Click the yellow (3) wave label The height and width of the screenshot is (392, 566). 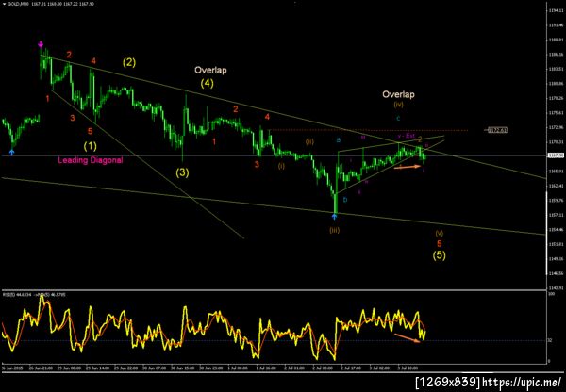182,173
